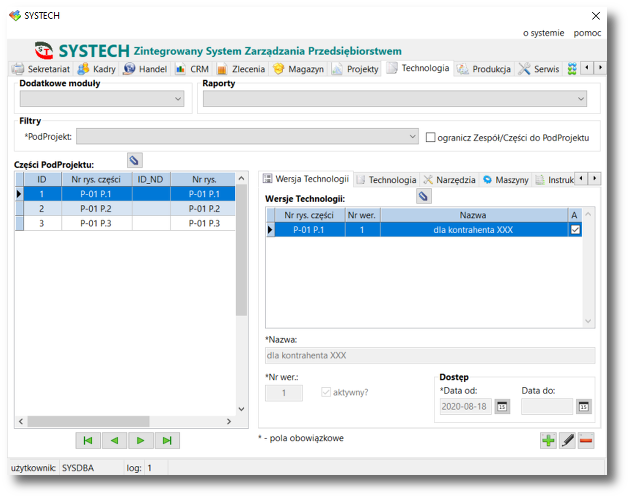Go to the next record
Screen dimensions: 630x498
[x=141, y=441]
